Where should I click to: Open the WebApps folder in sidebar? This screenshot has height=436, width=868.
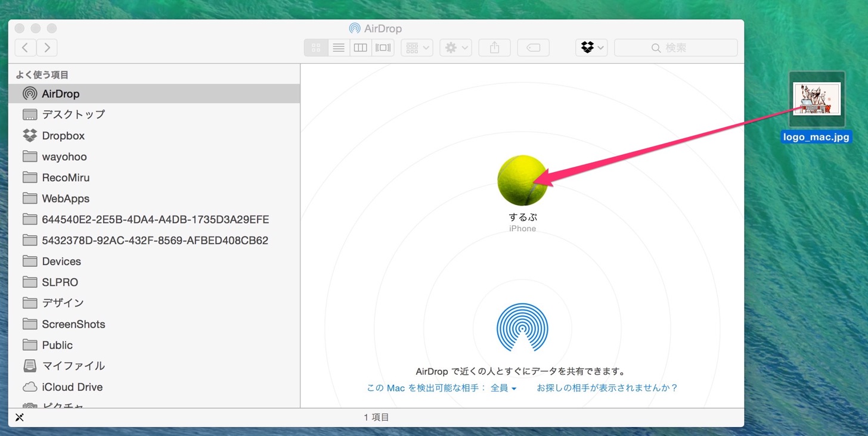tap(154, 198)
